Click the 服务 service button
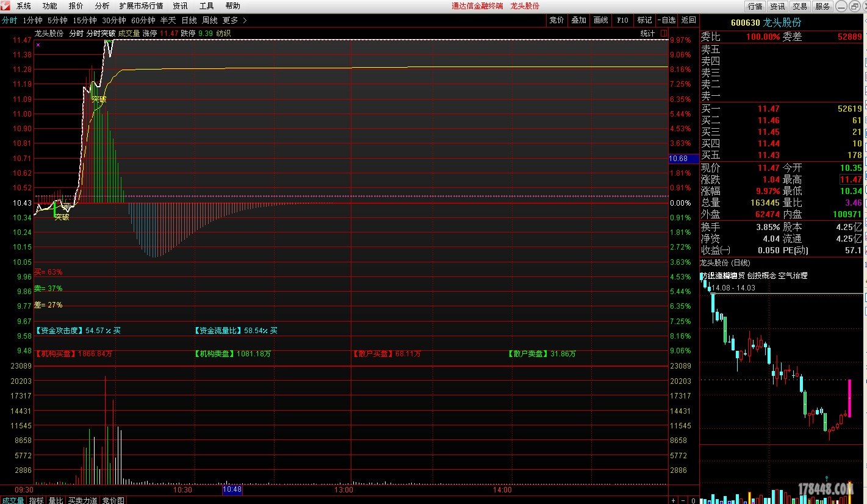The width and height of the screenshot is (867, 504). 822,6
